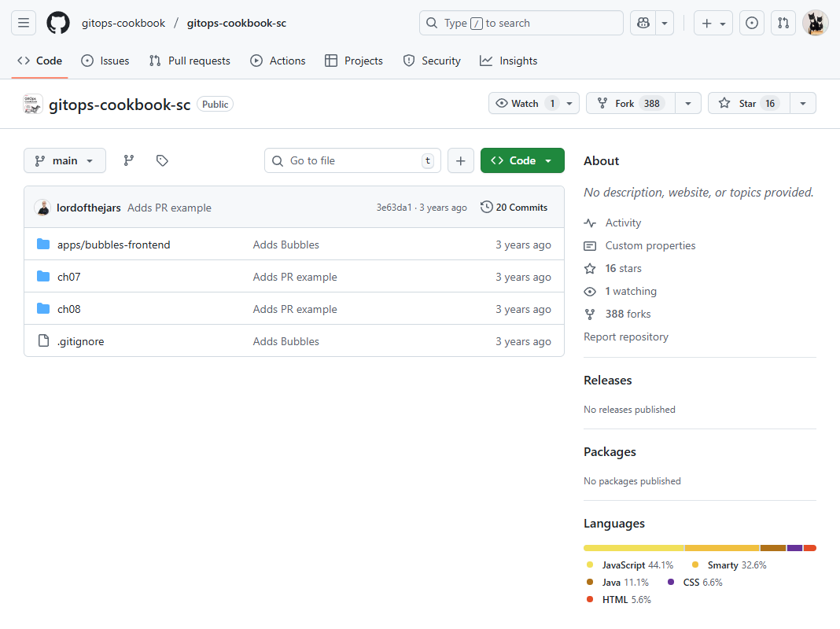This screenshot has width=840, height=629.
Task: Open the main branch selector dropdown
Action: [x=64, y=160]
